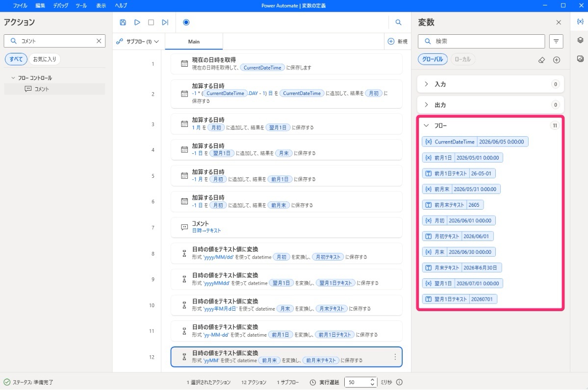This screenshot has height=390, width=588.
Task: Select action 10 with 'yyyy年M月d日' format
Action: tap(286, 305)
